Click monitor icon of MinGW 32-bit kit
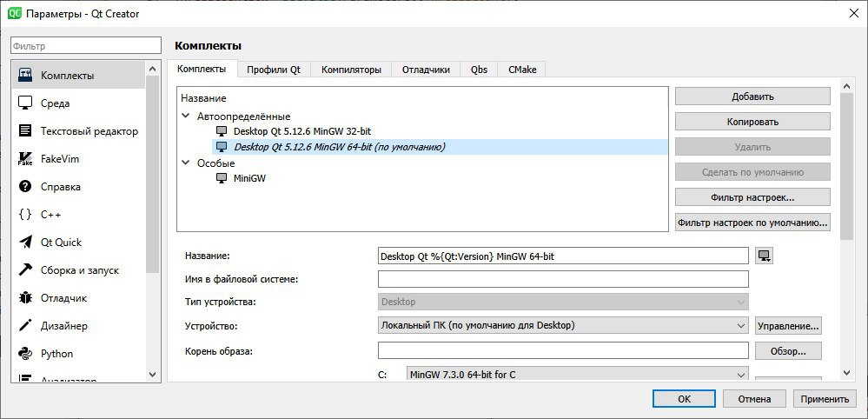The width and height of the screenshot is (868, 419). pyautogui.click(x=222, y=131)
